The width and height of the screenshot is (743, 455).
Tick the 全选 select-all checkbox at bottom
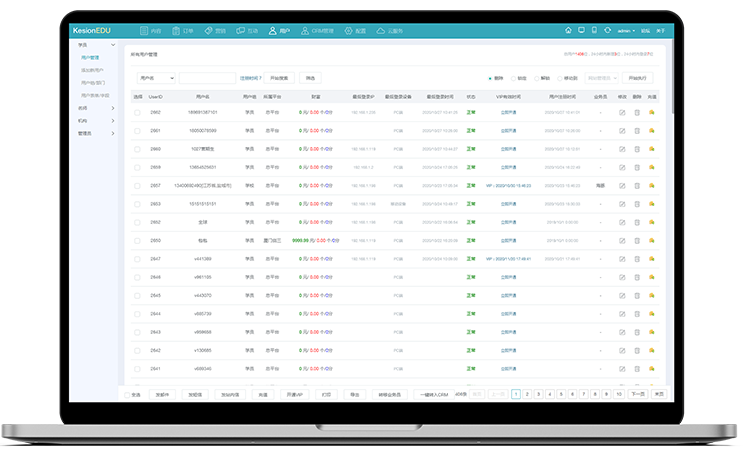tap(127, 394)
